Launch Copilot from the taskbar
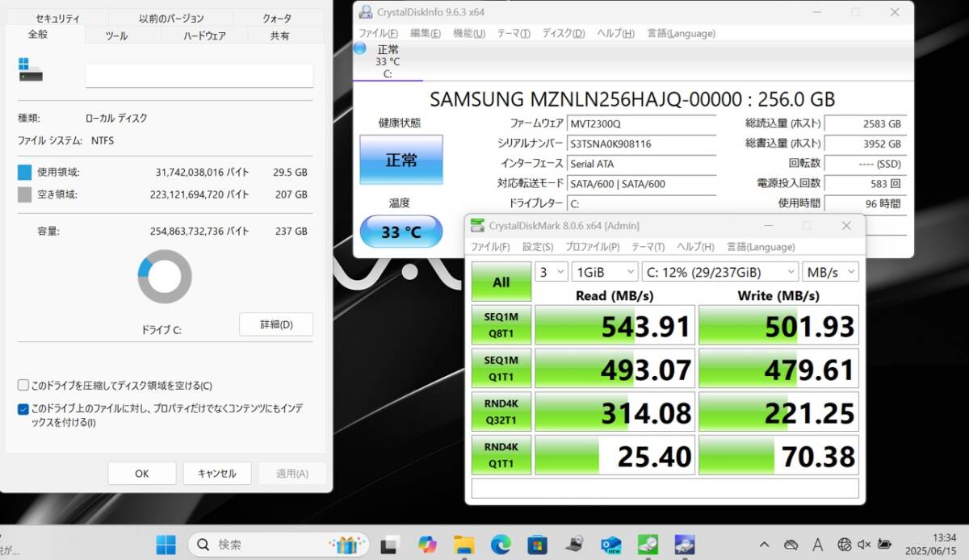 click(x=427, y=545)
